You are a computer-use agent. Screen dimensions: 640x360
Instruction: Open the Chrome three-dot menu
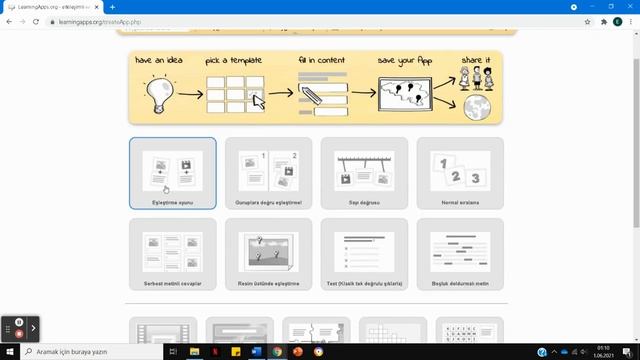tap(631, 22)
